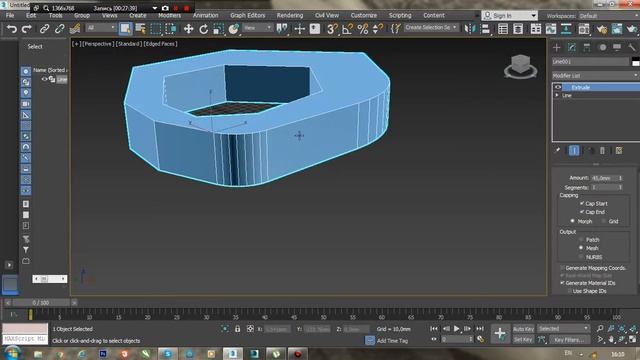Select the Mesh output radio button
The height and width of the screenshot is (360, 640).
click(581, 248)
